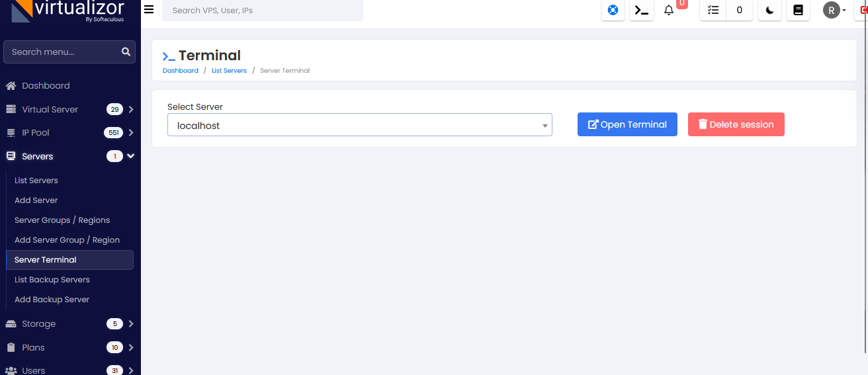Open the Select Server dropdown

tap(359, 125)
